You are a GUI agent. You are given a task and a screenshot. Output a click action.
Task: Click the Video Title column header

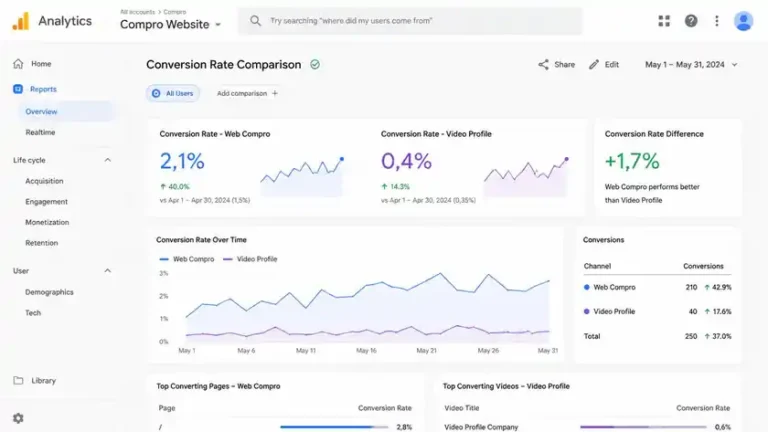[461, 408]
